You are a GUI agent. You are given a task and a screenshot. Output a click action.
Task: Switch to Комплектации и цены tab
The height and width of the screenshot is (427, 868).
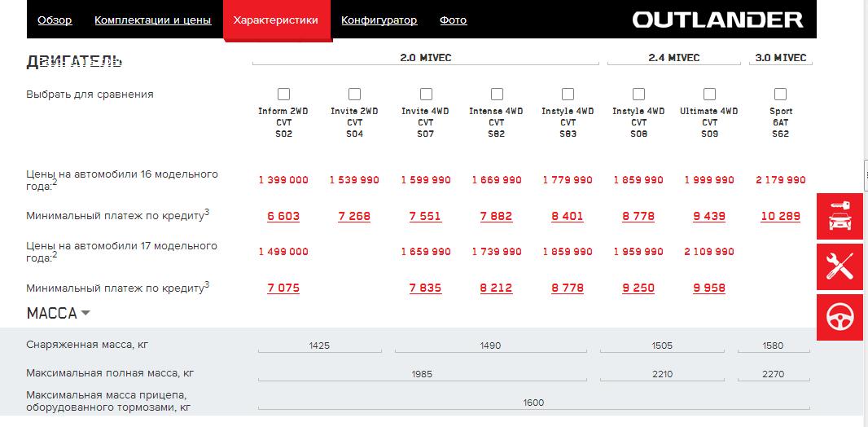[153, 20]
